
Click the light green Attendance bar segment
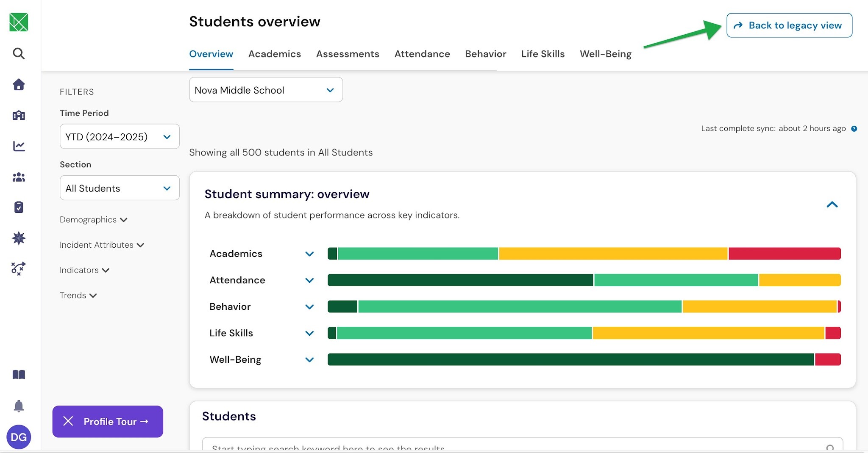point(676,280)
